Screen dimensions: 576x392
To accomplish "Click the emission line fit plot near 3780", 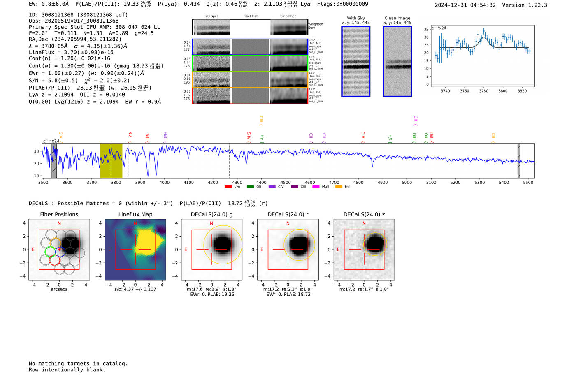I will pyautogui.click(x=482, y=56).
